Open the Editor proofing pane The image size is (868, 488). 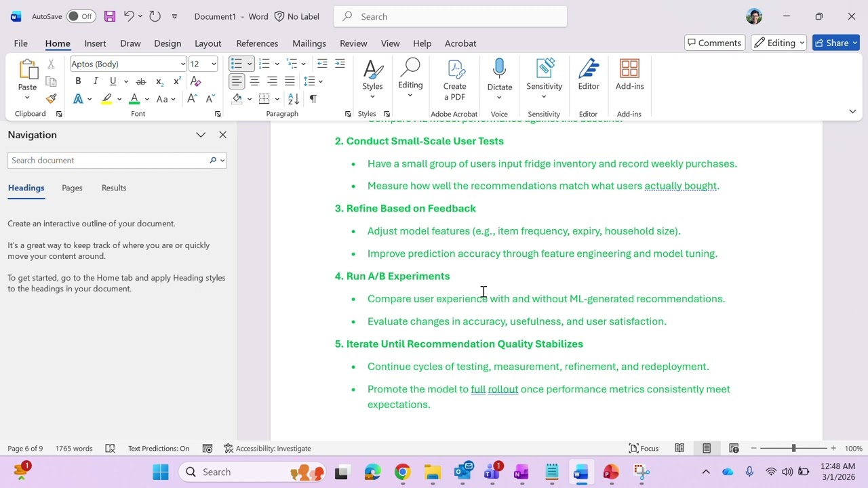[x=589, y=75]
